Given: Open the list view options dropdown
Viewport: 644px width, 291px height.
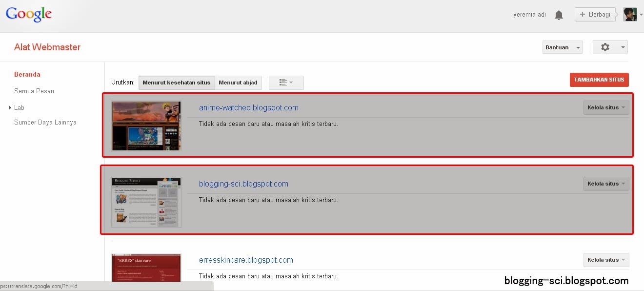Looking at the screenshot, I should 286,83.
